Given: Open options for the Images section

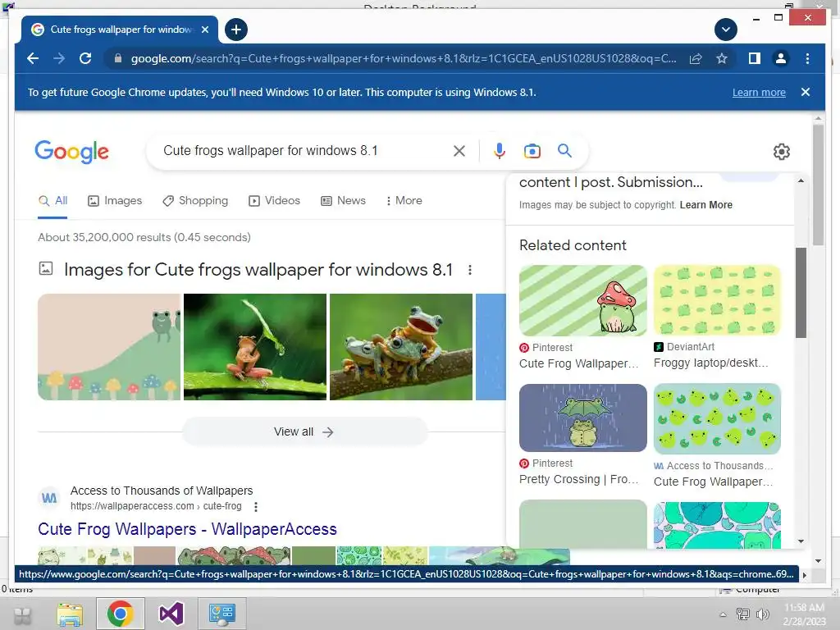Looking at the screenshot, I should coord(470,270).
